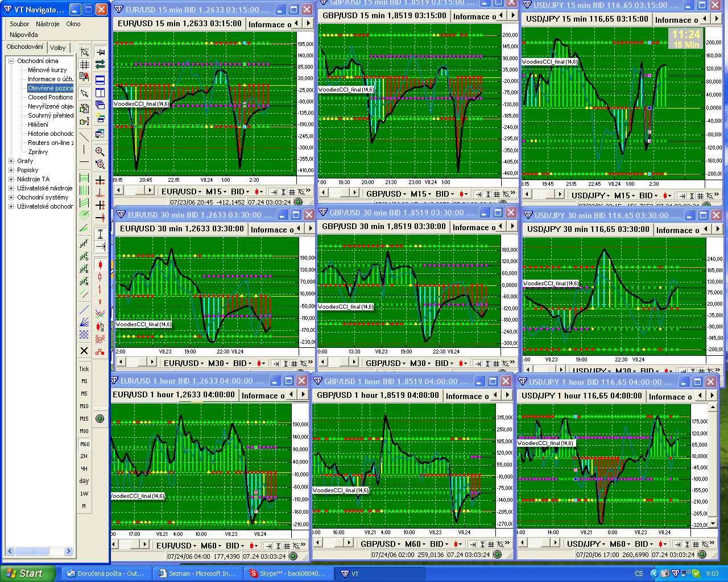Image resolution: width=728 pixels, height=582 pixels.
Task: Click the zoom reset magnifier icon
Action: [100, 165]
